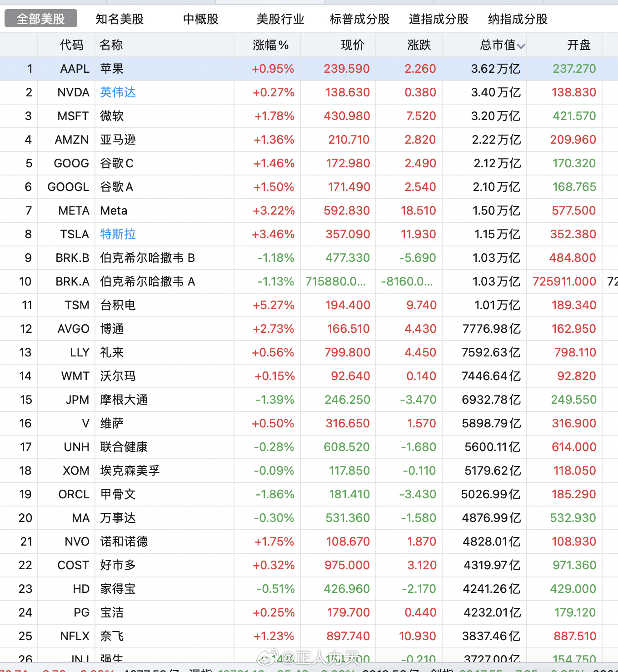618x672 pixels.
Task: Click 摩根大通 name cell
Action: 124,400
